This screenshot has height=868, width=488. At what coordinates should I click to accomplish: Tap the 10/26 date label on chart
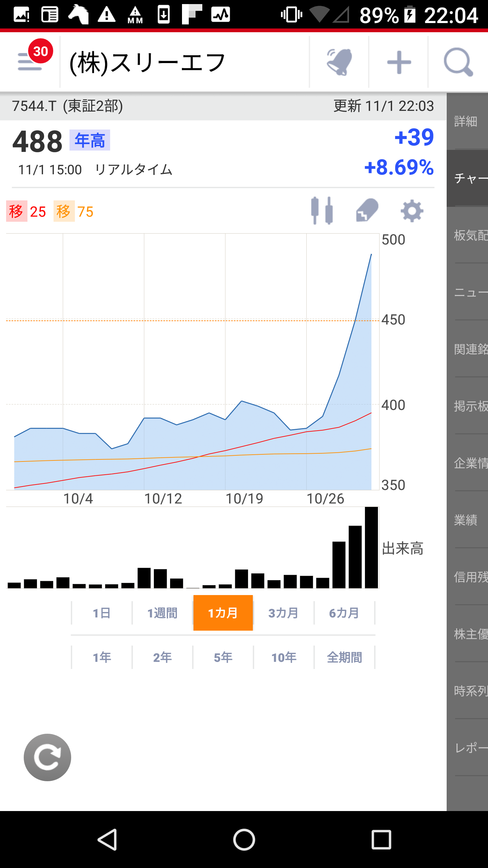[x=325, y=498]
